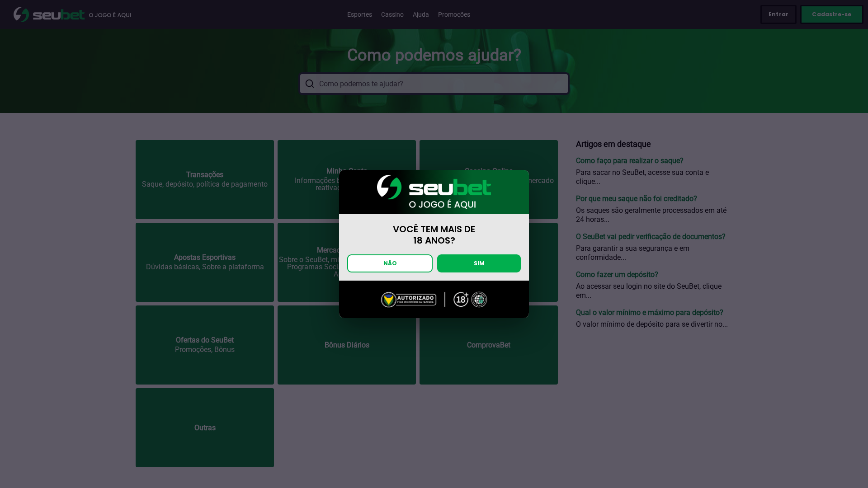Click the 18+ age badge icon

tap(461, 299)
